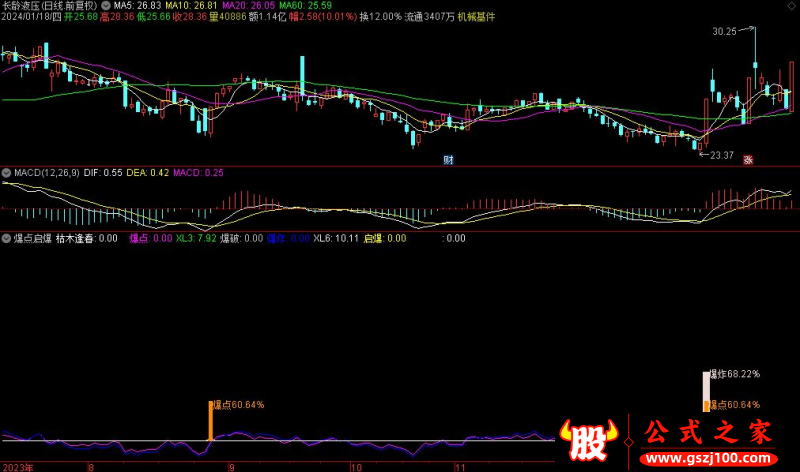This screenshot has height=472, width=800.
Task: Click the white 爆炸68.22% signal bar
Action: (707, 385)
